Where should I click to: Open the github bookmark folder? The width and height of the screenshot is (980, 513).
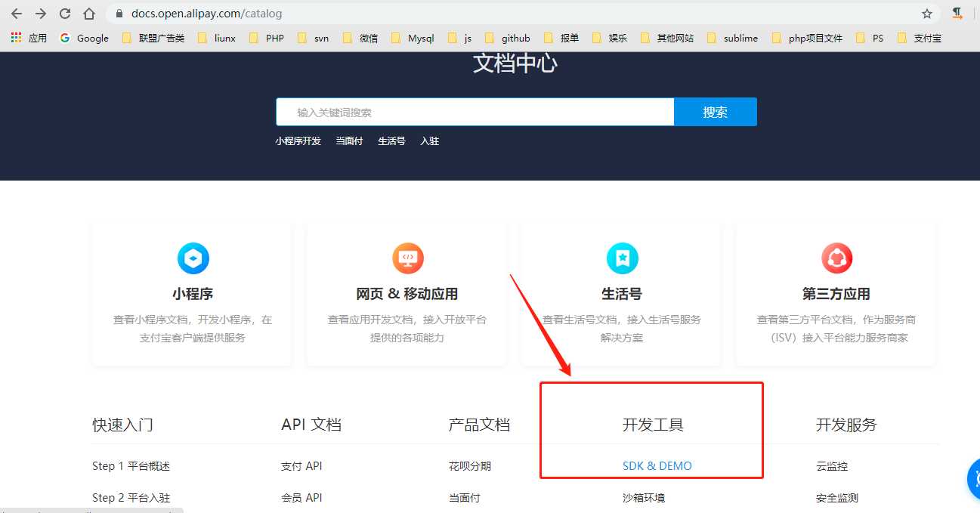(507, 38)
